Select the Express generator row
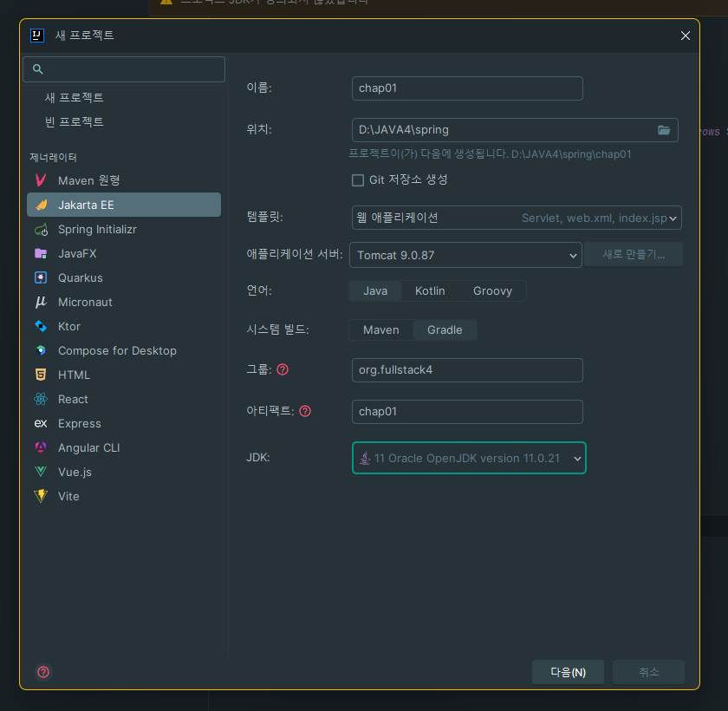Screen dimensions: 728x711 point(124,423)
